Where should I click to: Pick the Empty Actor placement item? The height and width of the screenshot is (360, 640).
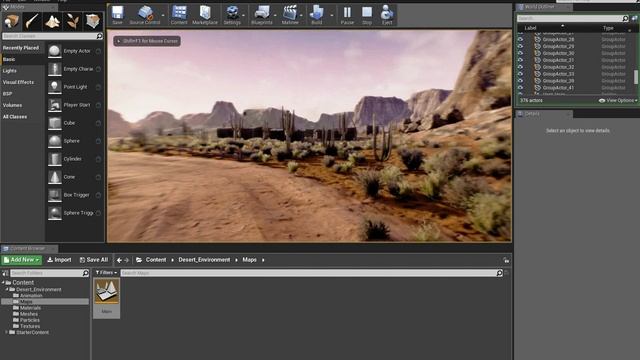coord(74,51)
